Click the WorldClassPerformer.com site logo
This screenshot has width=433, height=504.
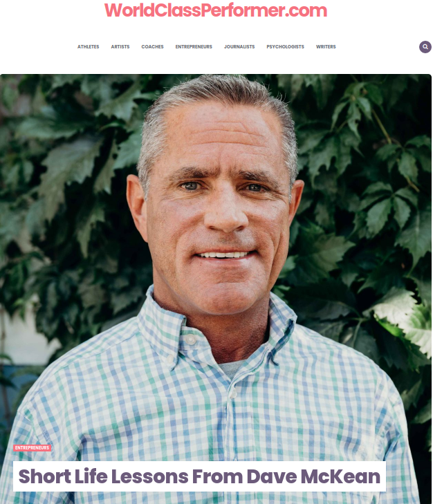tap(216, 10)
